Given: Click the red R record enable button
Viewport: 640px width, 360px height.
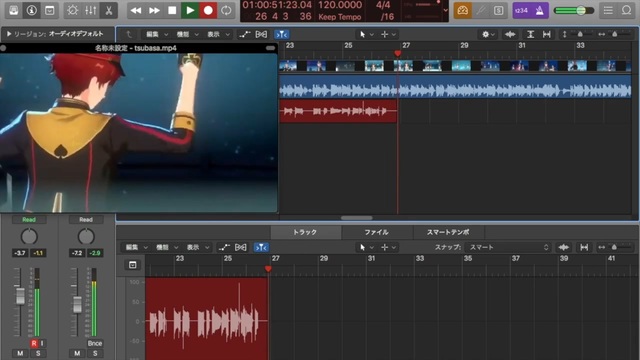Looking at the screenshot, I should (x=34, y=344).
